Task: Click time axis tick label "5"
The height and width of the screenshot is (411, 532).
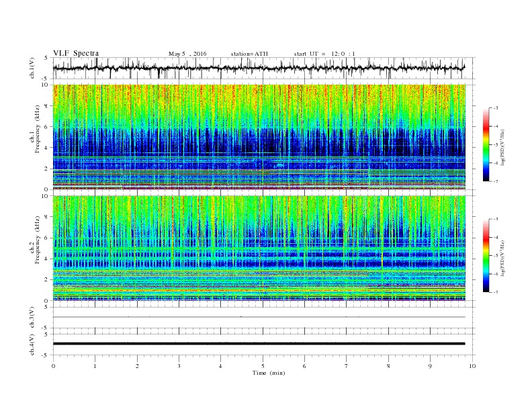Action: tap(263, 366)
